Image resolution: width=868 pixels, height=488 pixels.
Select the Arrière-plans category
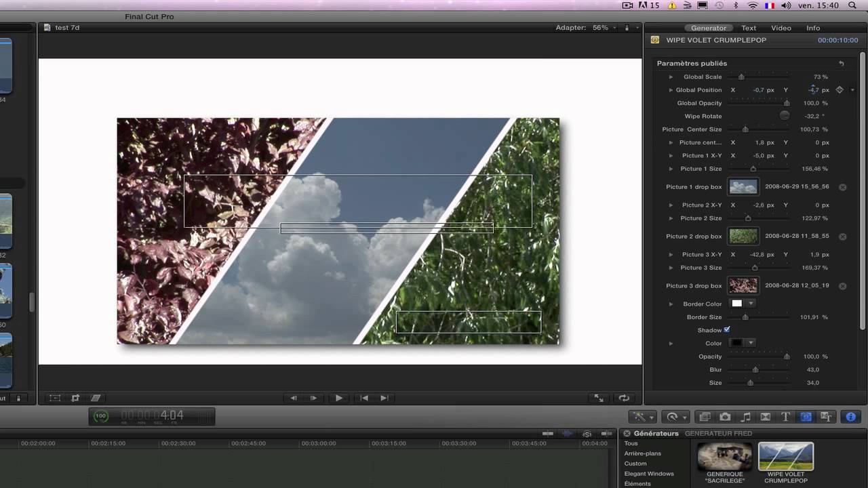[x=643, y=453]
